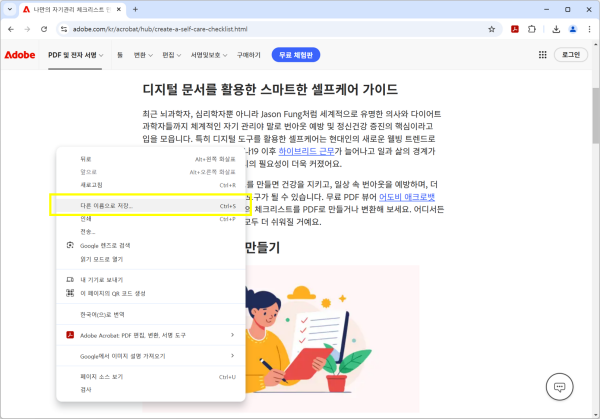
Task: Open Chrome three-dot menu
Action: 589,29
